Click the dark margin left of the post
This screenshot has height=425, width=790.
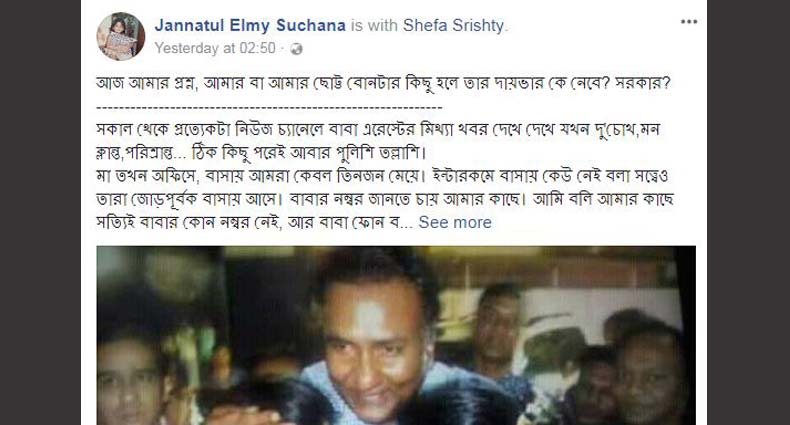point(40,212)
